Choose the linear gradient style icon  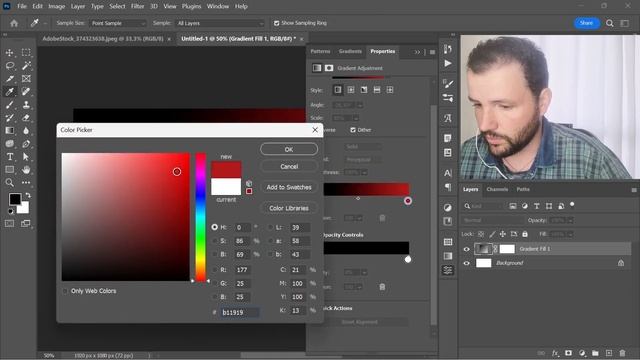(x=338, y=90)
